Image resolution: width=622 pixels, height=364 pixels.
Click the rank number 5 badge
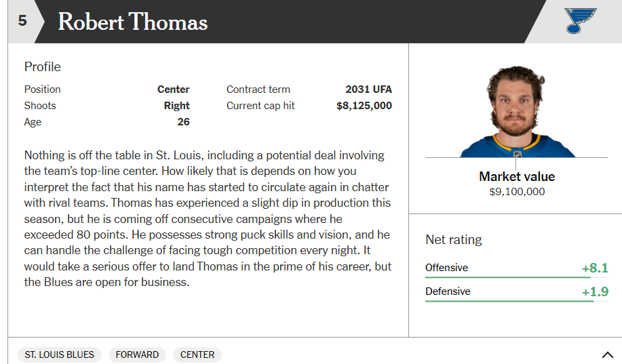[x=22, y=21]
